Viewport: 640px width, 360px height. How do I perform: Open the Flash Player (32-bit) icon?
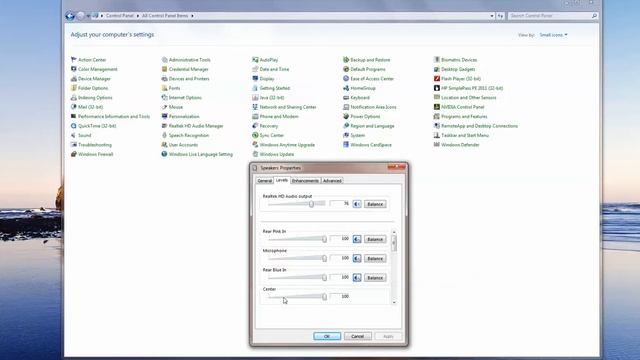(437, 78)
